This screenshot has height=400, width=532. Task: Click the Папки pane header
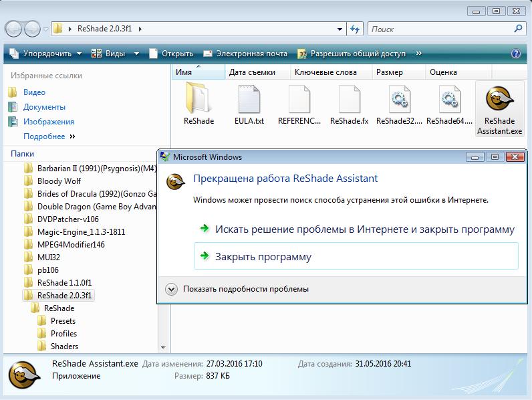pos(23,154)
